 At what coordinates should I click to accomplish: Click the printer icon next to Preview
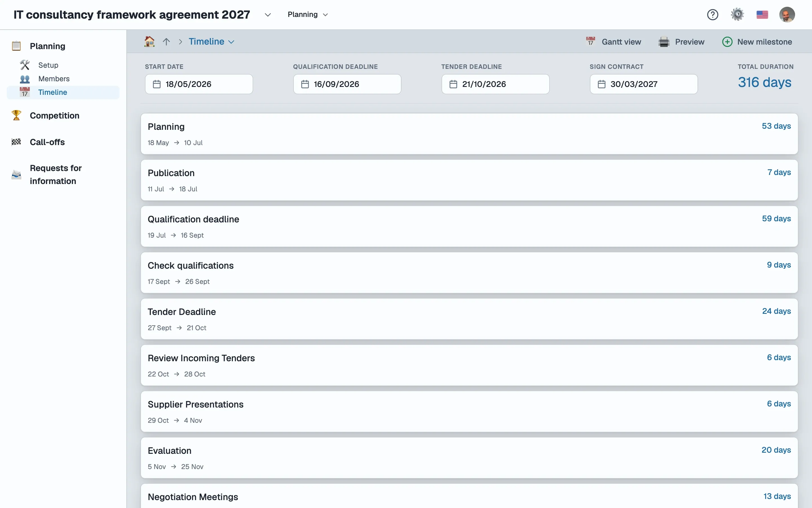[x=664, y=42]
